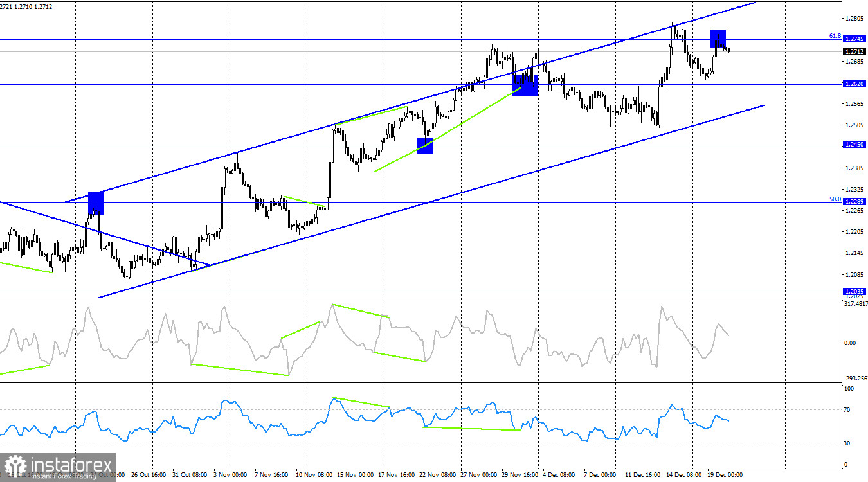This screenshot has height=482, width=868.
Task: Click the 19 Dec 00:00 date label
Action: pyautogui.click(x=725, y=476)
